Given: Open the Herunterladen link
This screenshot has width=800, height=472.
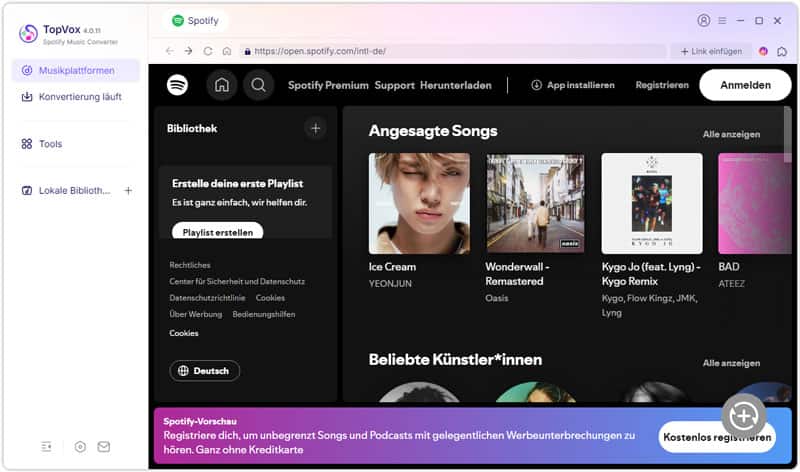Looking at the screenshot, I should (456, 85).
